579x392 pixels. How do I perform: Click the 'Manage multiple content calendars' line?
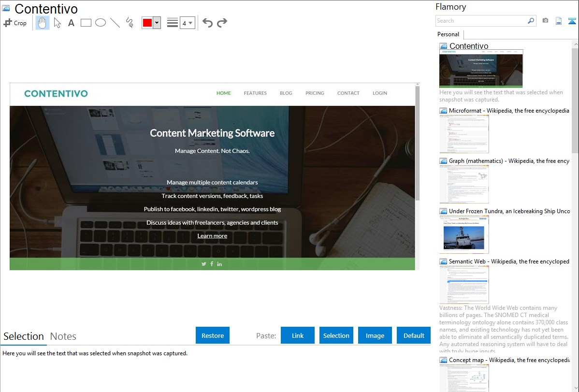coord(212,182)
